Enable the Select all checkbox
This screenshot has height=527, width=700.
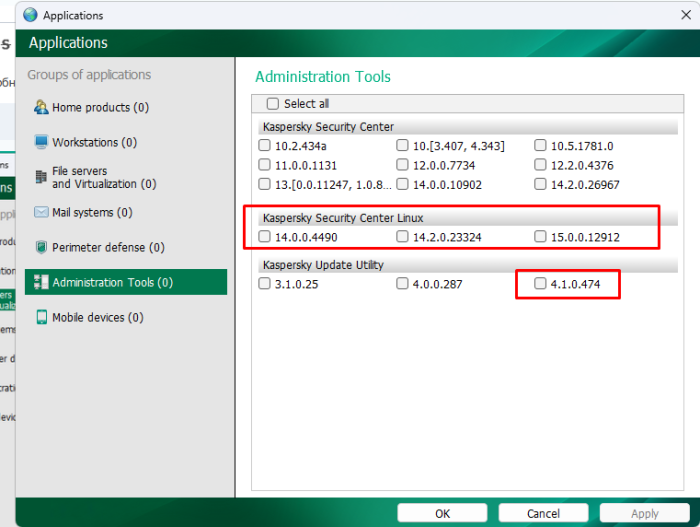pos(273,104)
